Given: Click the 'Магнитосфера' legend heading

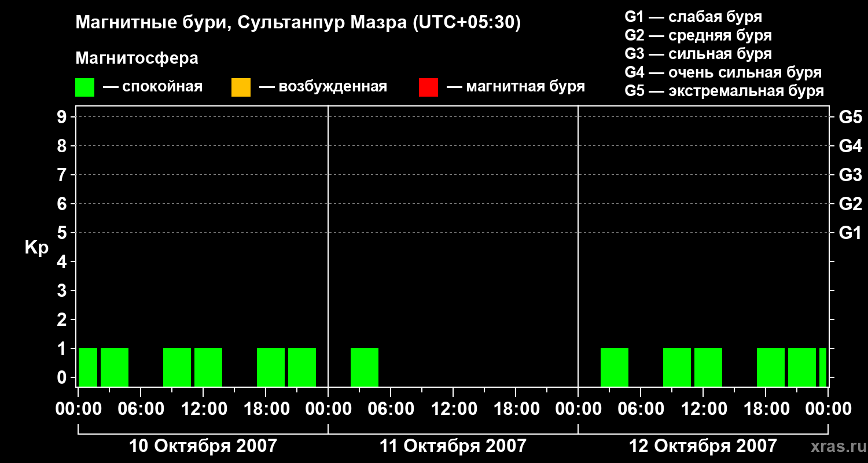Looking at the screenshot, I should pos(137,58).
